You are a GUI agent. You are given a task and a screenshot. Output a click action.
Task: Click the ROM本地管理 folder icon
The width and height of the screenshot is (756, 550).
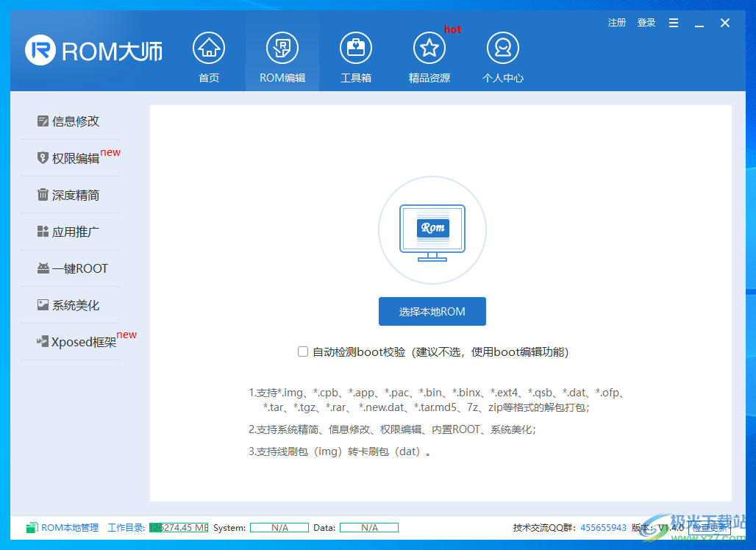[x=32, y=528]
